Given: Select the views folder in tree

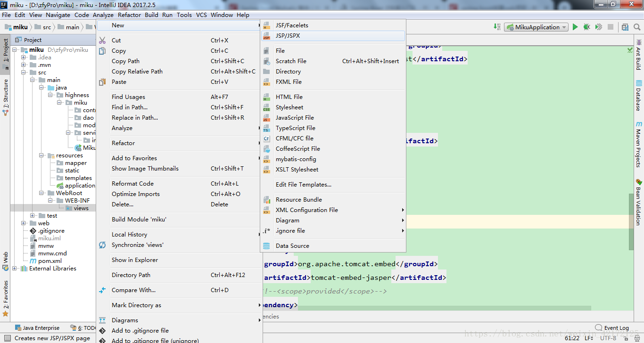Looking at the screenshot, I should 77,208.
